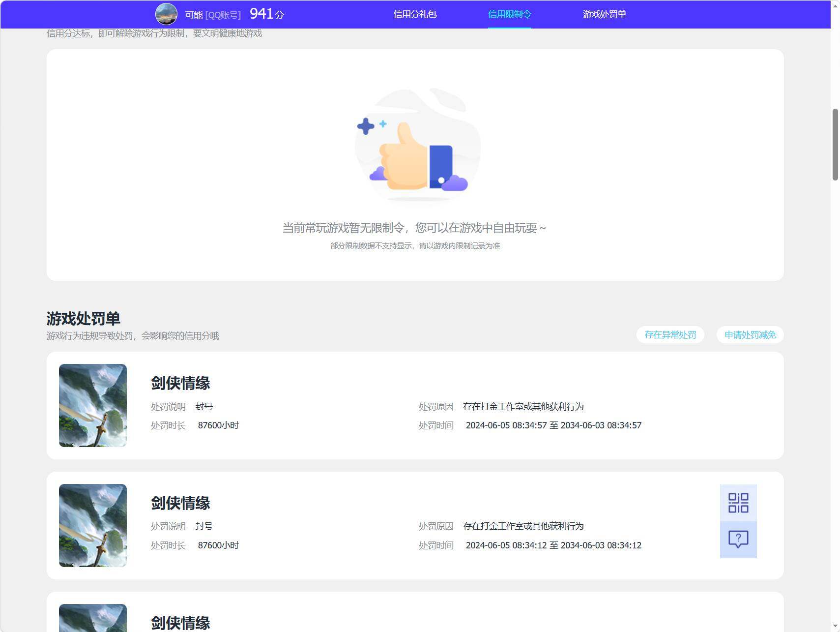The width and height of the screenshot is (840, 632).
Task: Click the 941 分 credit score
Action: [x=267, y=14]
